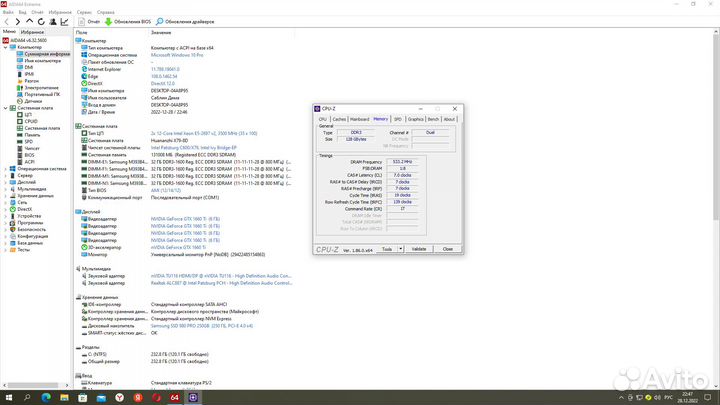
Task: Select ACPI tree item
Action: pyautogui.click(x=26, y=162)
